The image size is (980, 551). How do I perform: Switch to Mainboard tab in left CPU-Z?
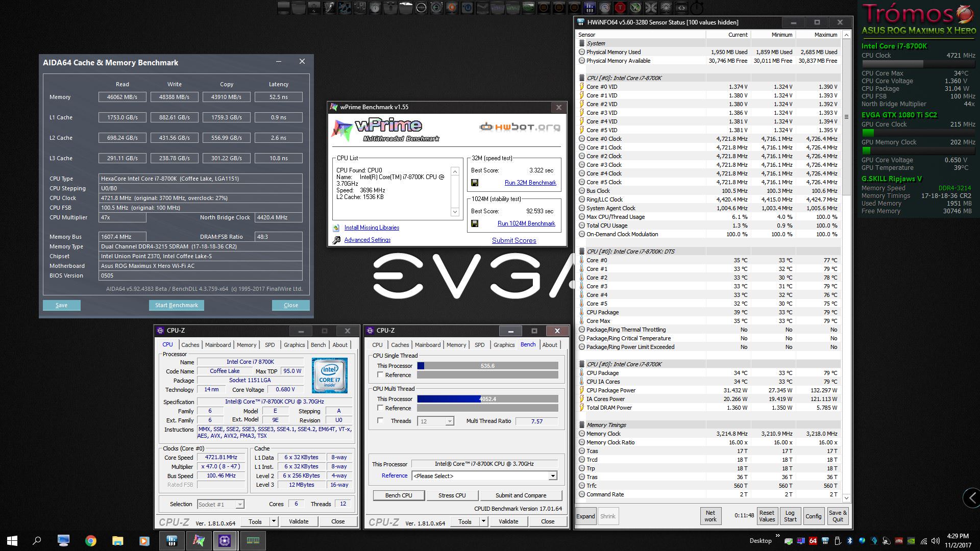pyautogui.click(x=218, y=345)
